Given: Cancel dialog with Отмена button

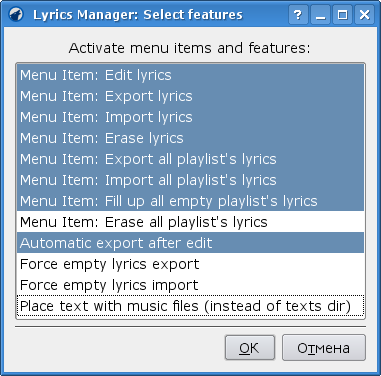Looking at the screenshot, I should coord(324,348).
